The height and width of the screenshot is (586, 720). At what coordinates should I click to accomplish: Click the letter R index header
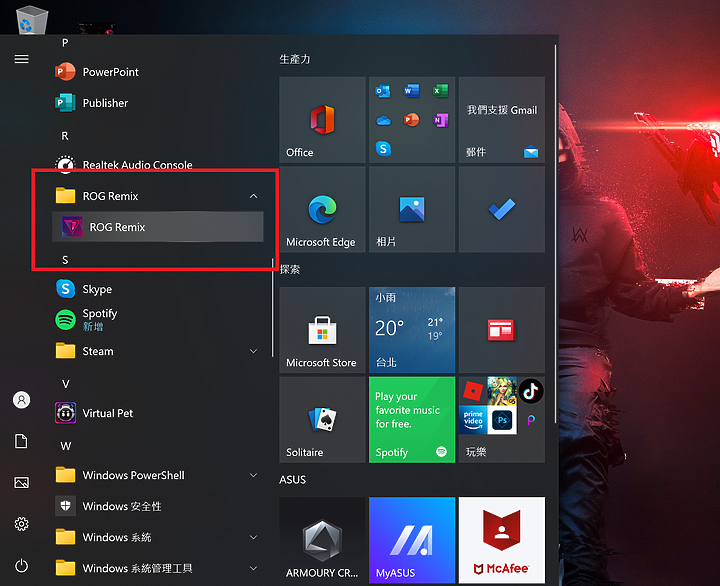65,136
